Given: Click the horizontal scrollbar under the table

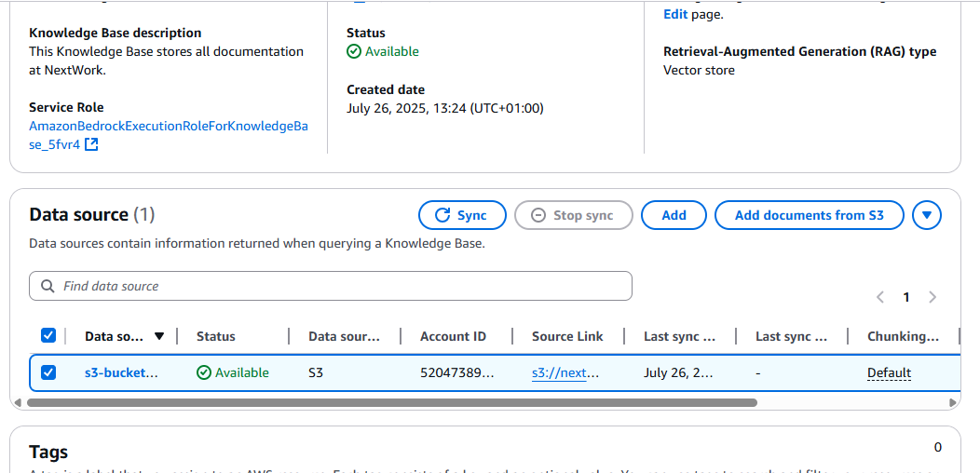Looking at the screenshot, I should point(392,403).
